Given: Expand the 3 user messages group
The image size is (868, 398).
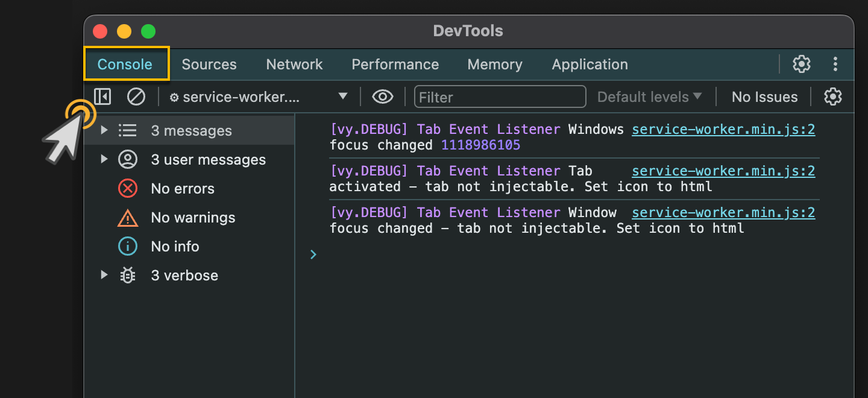Looking at the screenshot, I should coord(104,159).
